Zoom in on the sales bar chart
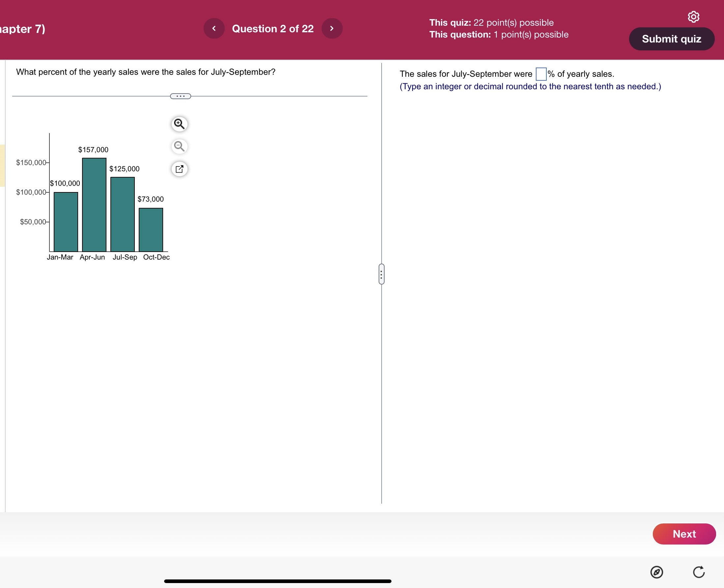Image resolution: width=724 pixels, height=588 pixels. (179, 124)
